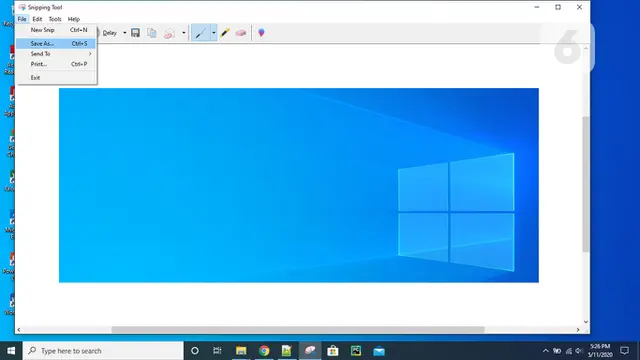Click the network tray icon

pyautogui.click(x=569, y=351)
